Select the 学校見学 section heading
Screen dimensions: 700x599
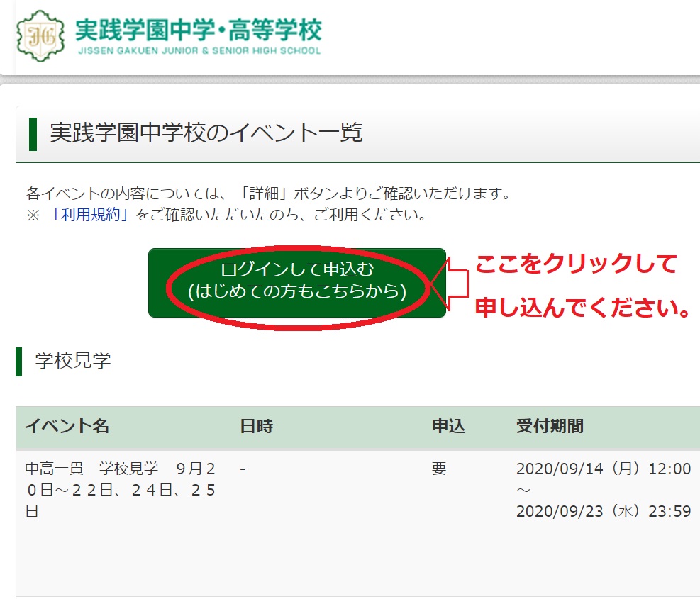[73, 362]
